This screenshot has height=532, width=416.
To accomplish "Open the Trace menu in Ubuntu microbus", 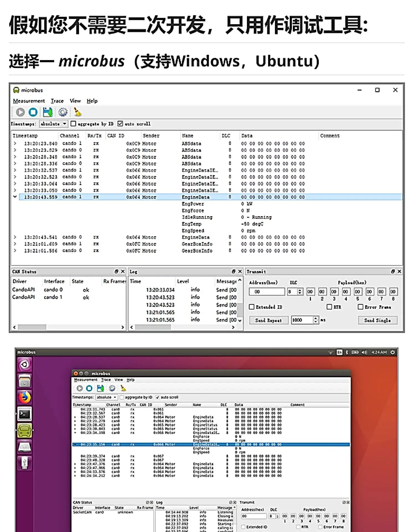I will (x=106, y=380).
